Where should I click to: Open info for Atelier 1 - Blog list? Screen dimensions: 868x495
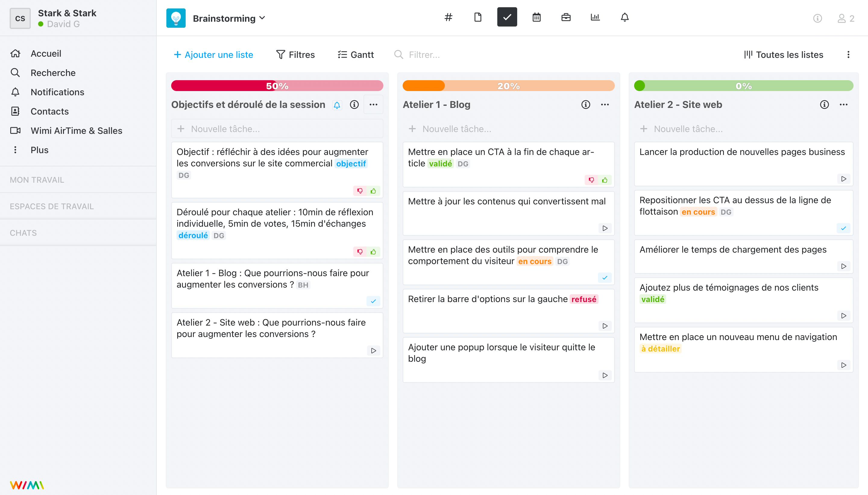tap(586, 104)
